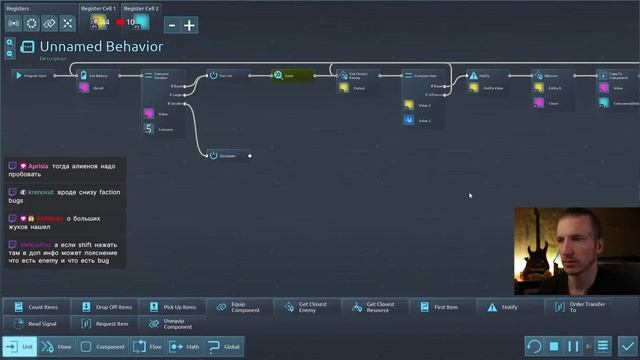The image size is (640, 360).
Task: Select the Program Start node
Action: coord(33,76)
